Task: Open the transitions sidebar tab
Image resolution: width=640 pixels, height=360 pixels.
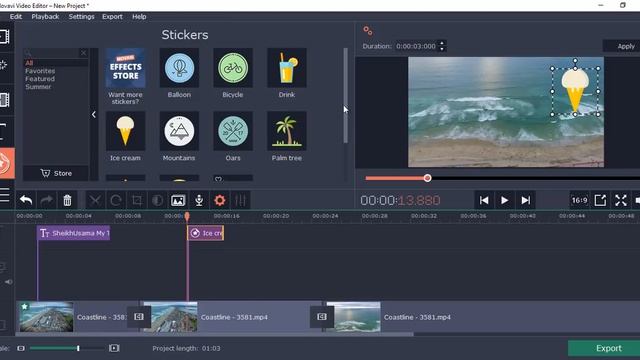Action: pos(5,100)
